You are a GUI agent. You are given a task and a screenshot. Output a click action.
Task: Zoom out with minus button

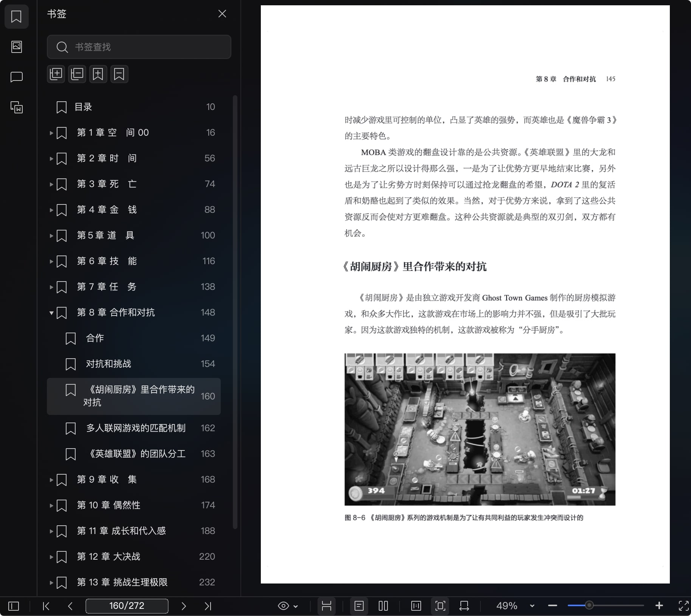[x=553, y=606]
